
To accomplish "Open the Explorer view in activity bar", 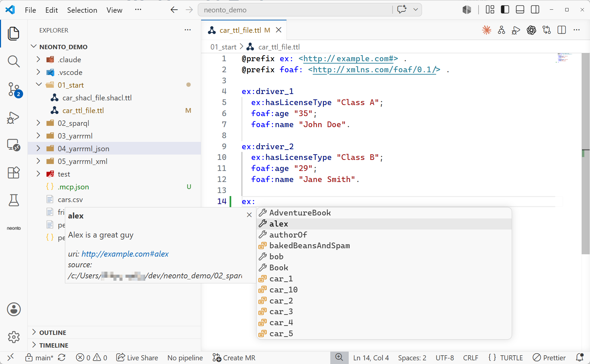I will click(14, 33).
